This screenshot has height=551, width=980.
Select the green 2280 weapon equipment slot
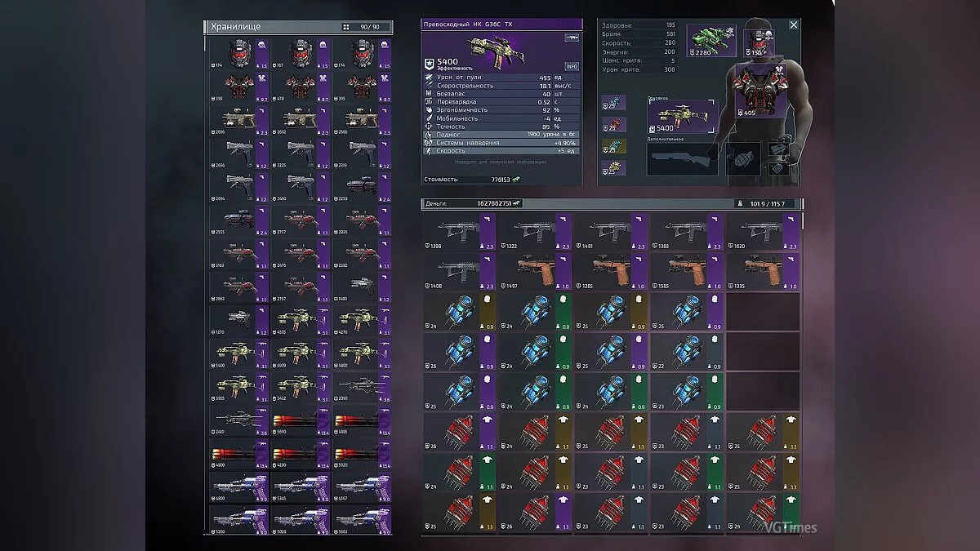point(710,42)
